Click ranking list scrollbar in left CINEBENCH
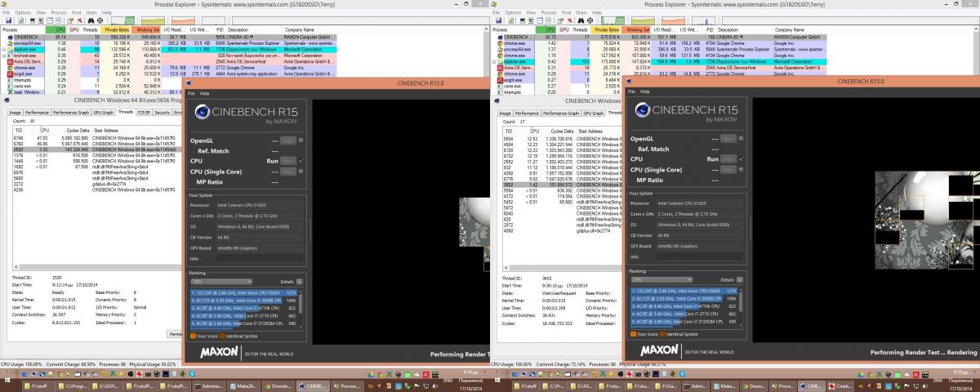This screenshot has height=392, width=980. 301,309
